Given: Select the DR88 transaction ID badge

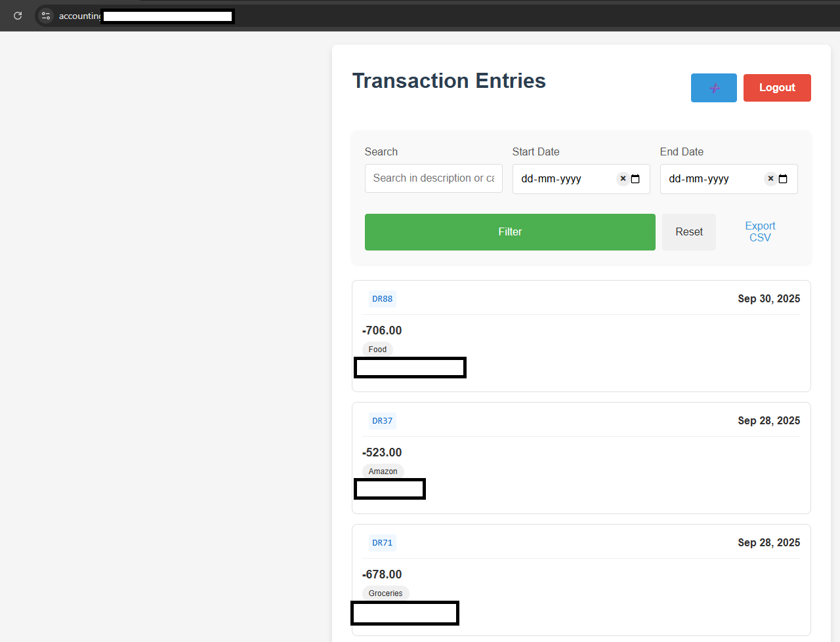Looking at the screenshot, I should coord(382,299).
